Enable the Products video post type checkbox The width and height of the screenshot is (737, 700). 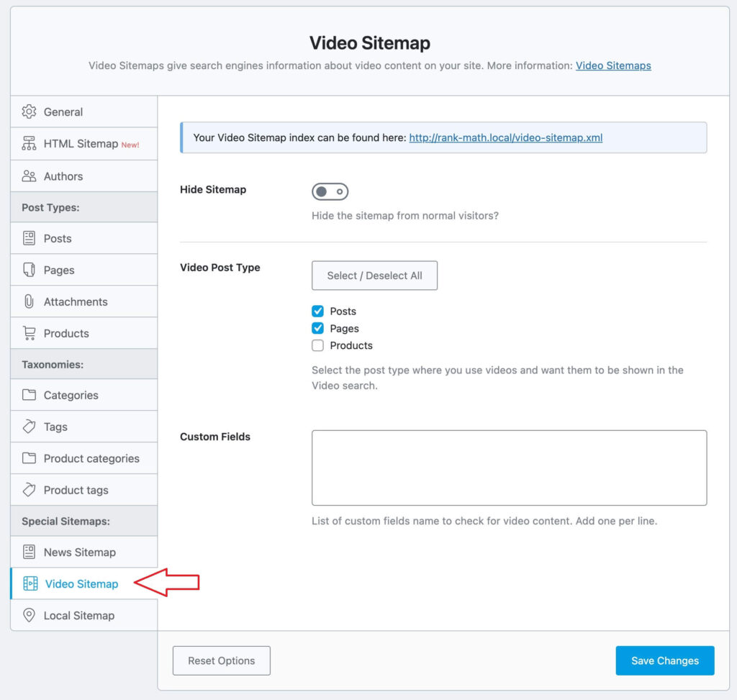[x=317, y=345]
